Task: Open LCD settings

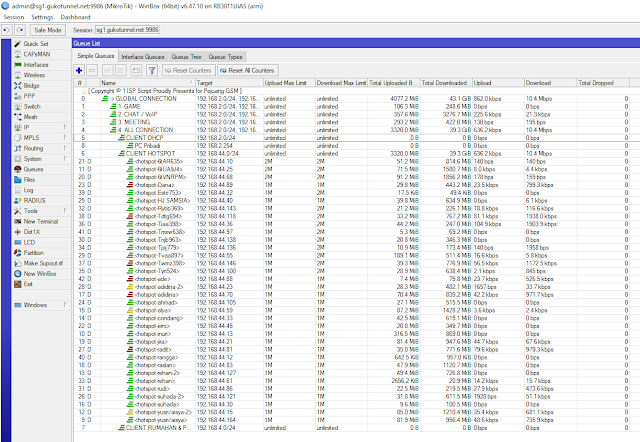Action: pyautogui.click(x=29, y=242)
